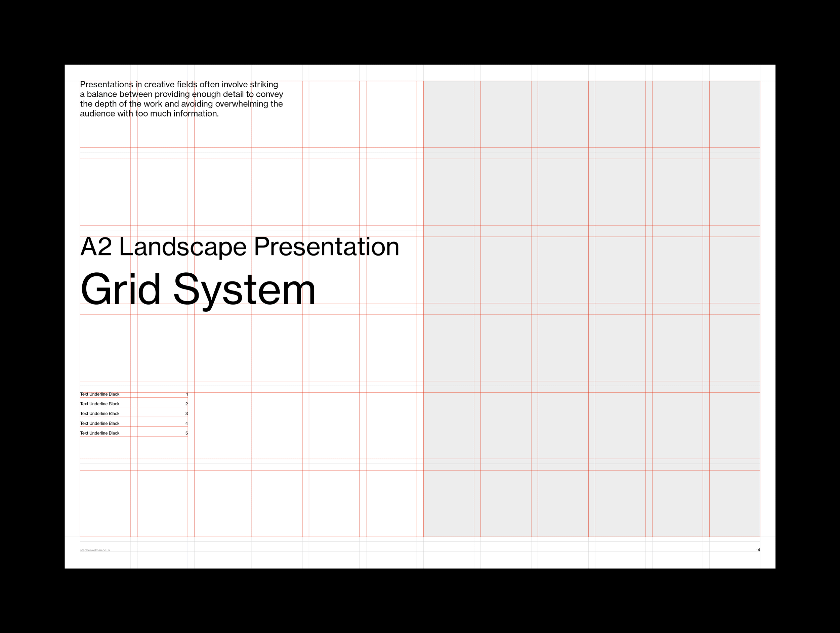Click the phrase "audience with too much information"

(x=149, y=114)
